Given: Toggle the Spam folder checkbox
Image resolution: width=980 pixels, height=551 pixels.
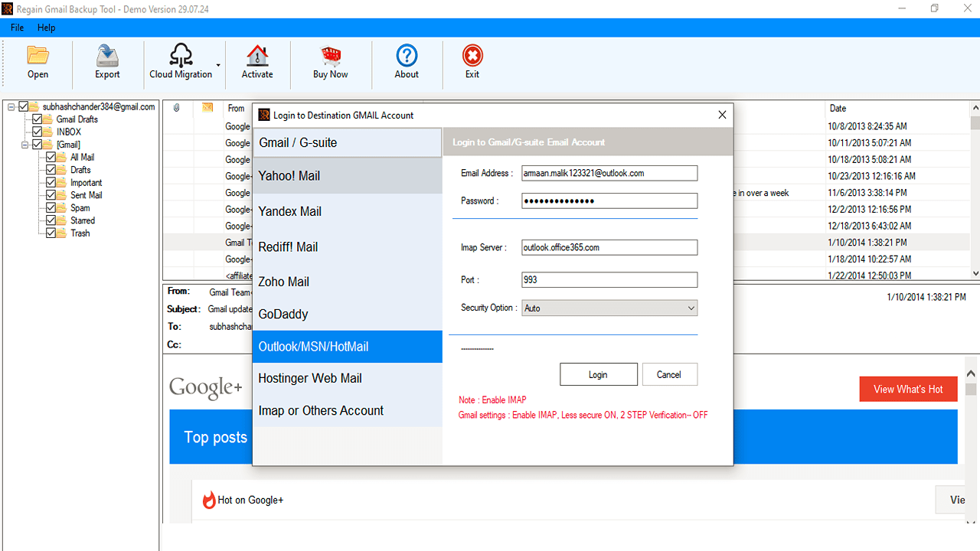Looking at the screenshot, I should (51, 208).
